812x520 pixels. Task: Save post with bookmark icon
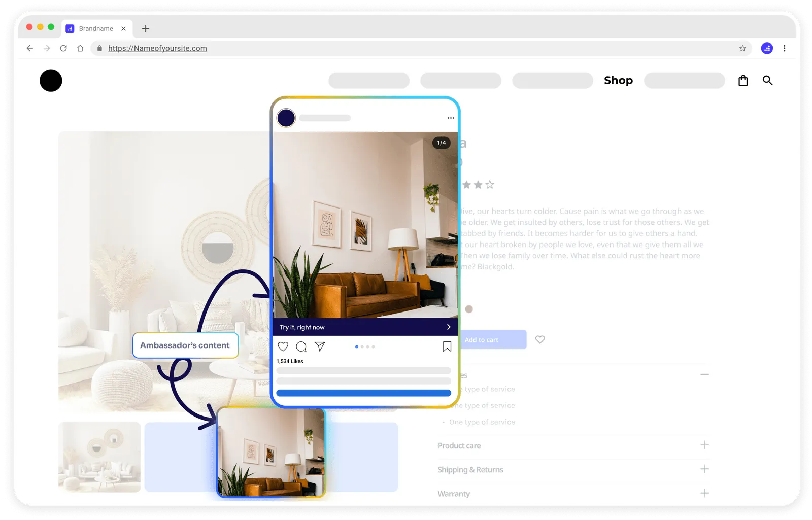[447, 346]
